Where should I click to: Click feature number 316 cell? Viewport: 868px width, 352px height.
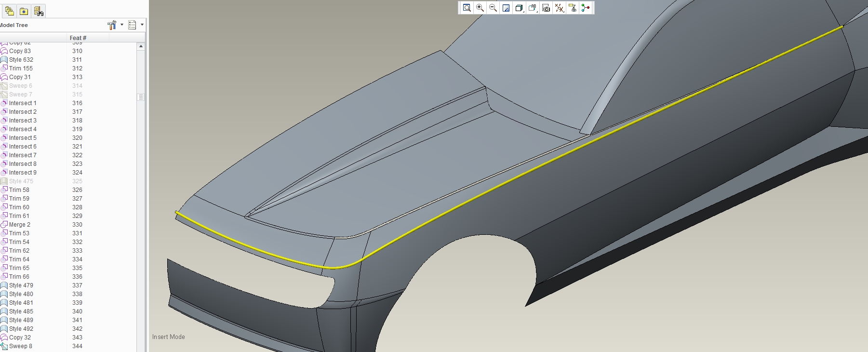[x=77, y=103]
